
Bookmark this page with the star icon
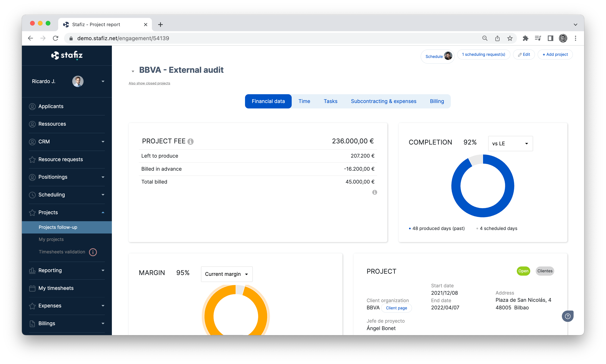pos(510,38)
